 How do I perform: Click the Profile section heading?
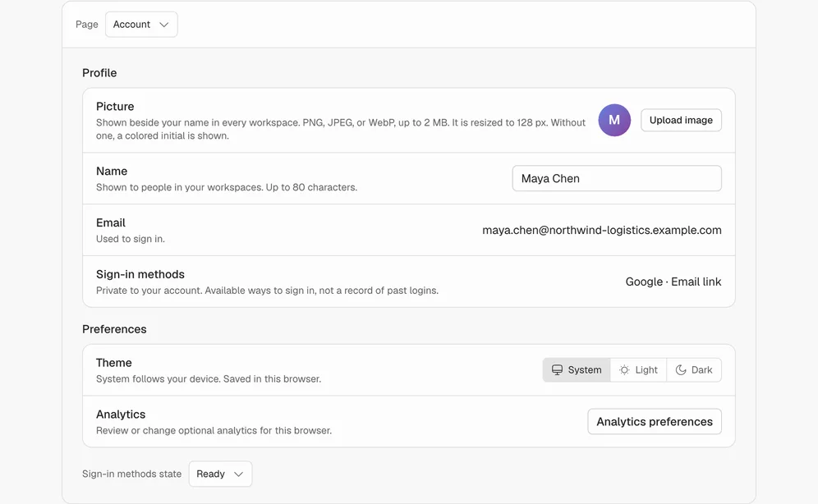99,73
